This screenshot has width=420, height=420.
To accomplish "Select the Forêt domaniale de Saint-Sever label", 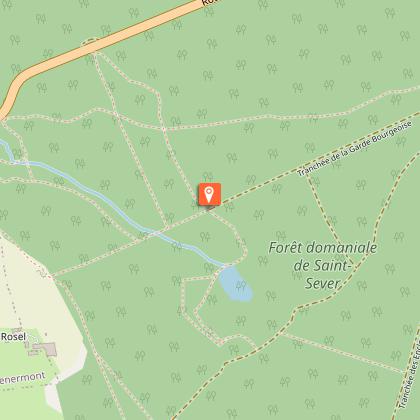I will click(x=323, y=266).
